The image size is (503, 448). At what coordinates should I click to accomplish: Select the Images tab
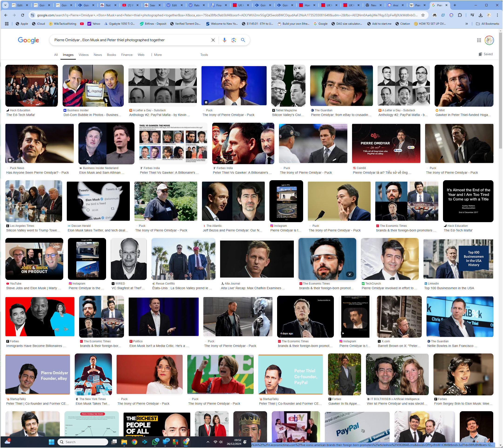68,55
